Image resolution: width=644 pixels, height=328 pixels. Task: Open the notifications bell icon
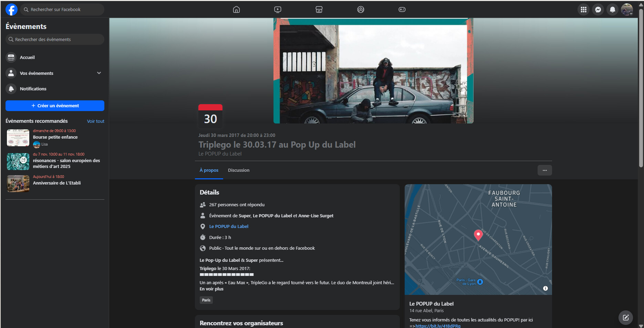tap(613, 10)
